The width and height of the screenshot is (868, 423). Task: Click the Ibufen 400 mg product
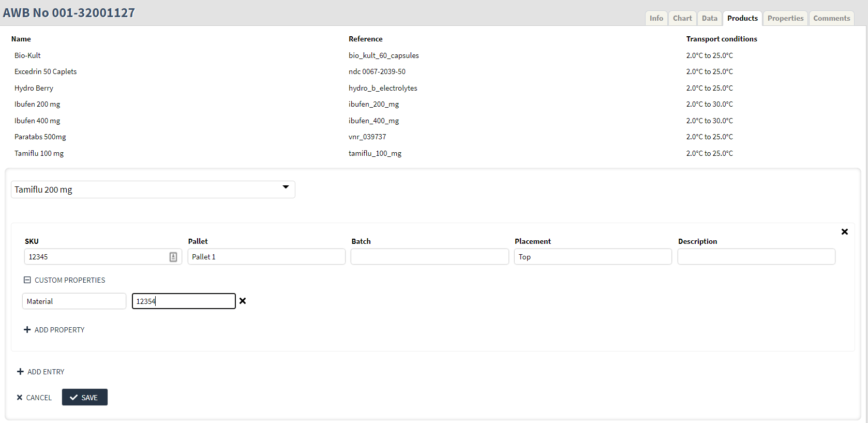click(x=37, y=121)
